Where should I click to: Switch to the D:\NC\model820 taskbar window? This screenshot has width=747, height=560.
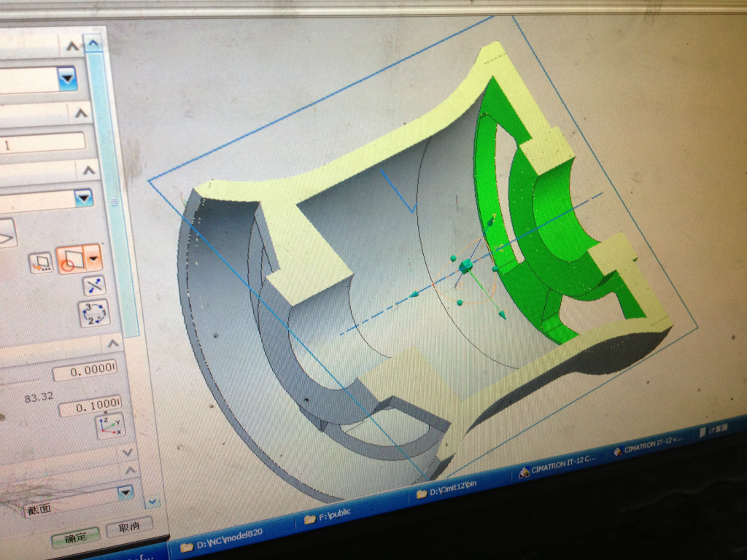click(230, 539)
